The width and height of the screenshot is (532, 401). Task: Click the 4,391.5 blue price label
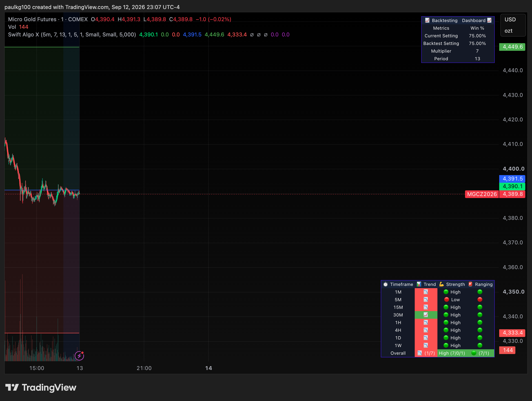click(512, 179)
